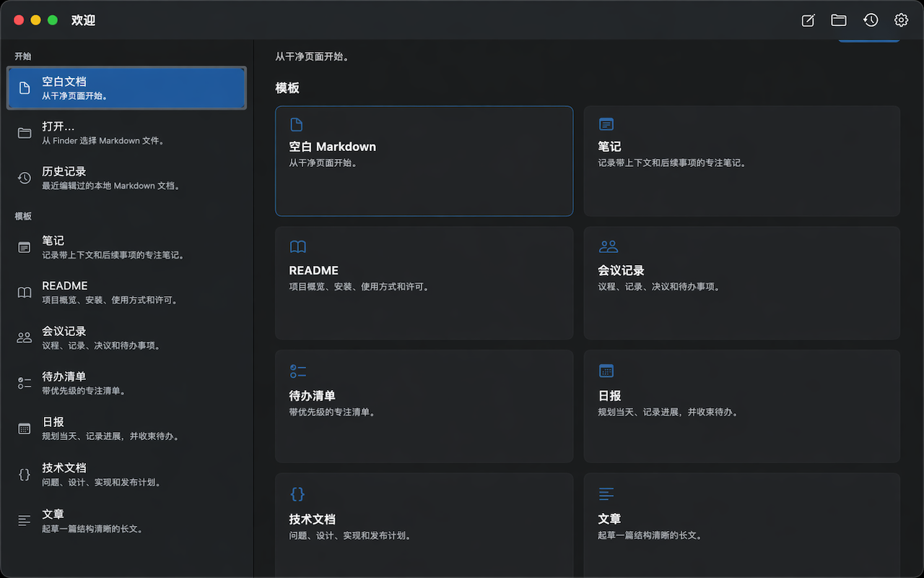
Task: Click the checklist icon on 待办清单 card
Action: (297, 371)
